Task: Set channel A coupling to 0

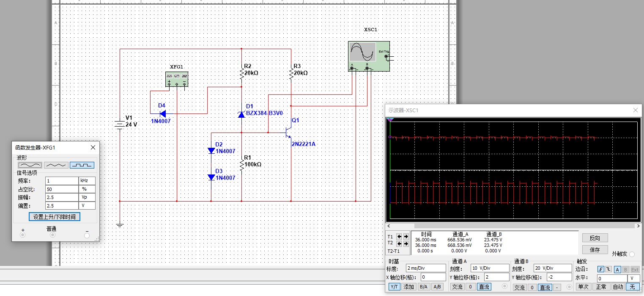Action: click(470, 287)
